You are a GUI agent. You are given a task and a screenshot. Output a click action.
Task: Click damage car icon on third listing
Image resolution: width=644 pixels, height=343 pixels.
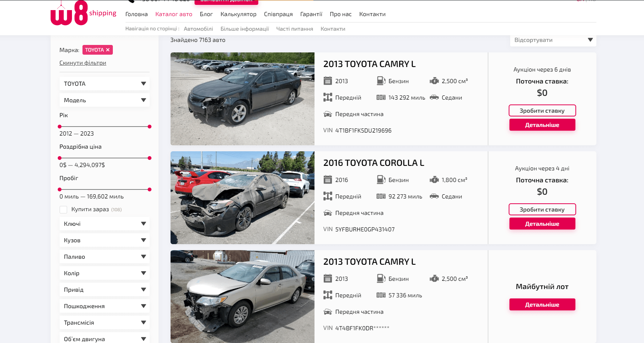(x=328, y=312)
